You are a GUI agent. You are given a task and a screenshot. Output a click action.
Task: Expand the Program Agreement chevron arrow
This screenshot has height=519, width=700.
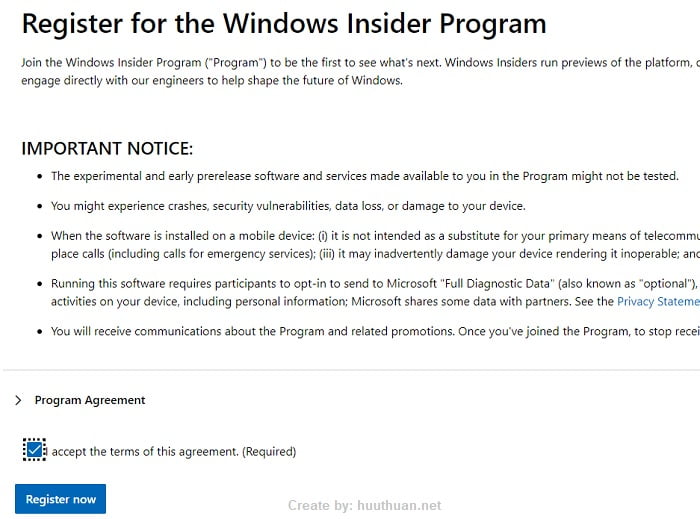pyautogui.click(x=18, y=400)
